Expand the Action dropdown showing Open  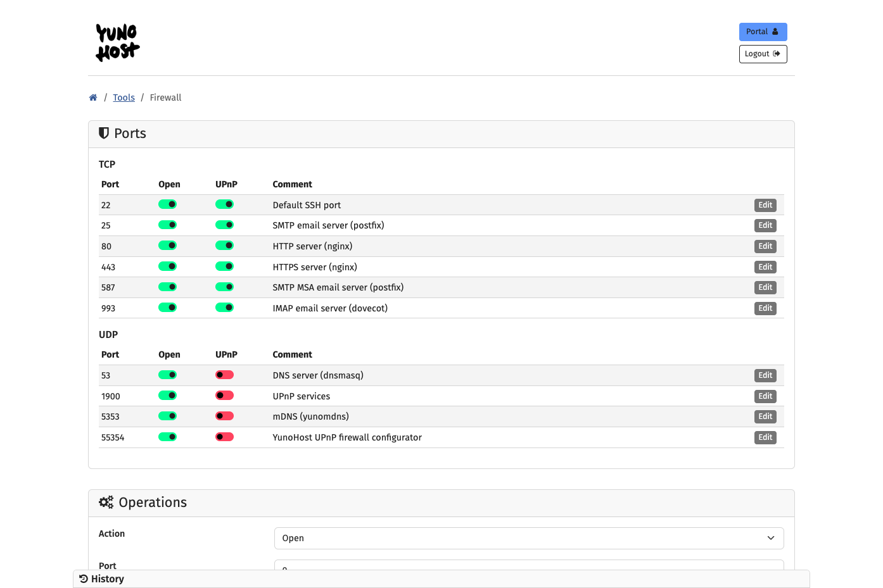click(x=529, y=538)
